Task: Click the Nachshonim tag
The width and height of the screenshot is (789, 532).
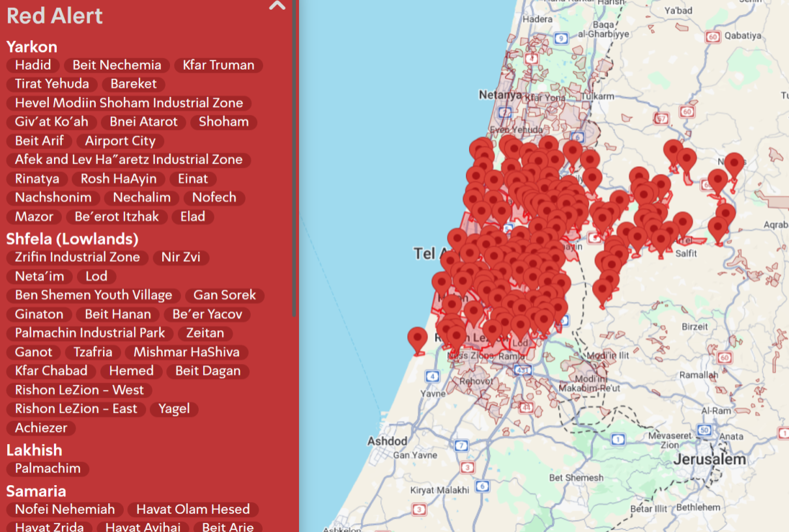Action: (x=53, y=197)
